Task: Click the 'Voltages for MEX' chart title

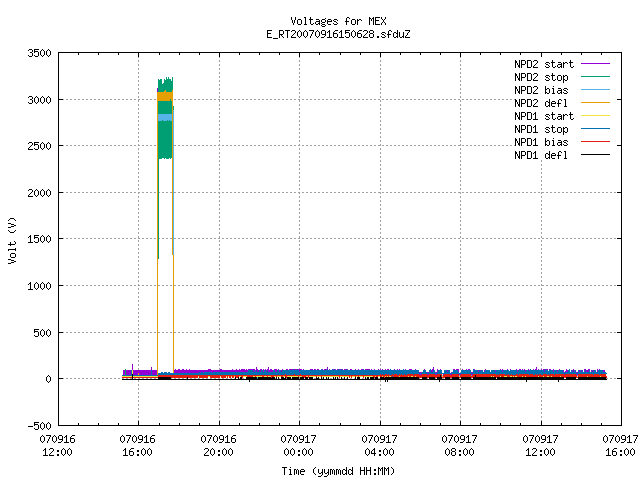Action: (338, 21)
